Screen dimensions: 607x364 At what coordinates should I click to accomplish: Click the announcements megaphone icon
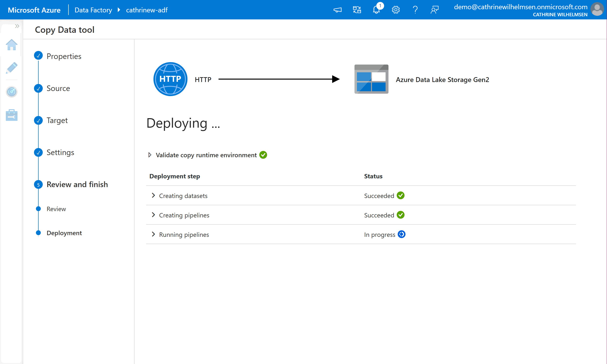pos(337,10)
